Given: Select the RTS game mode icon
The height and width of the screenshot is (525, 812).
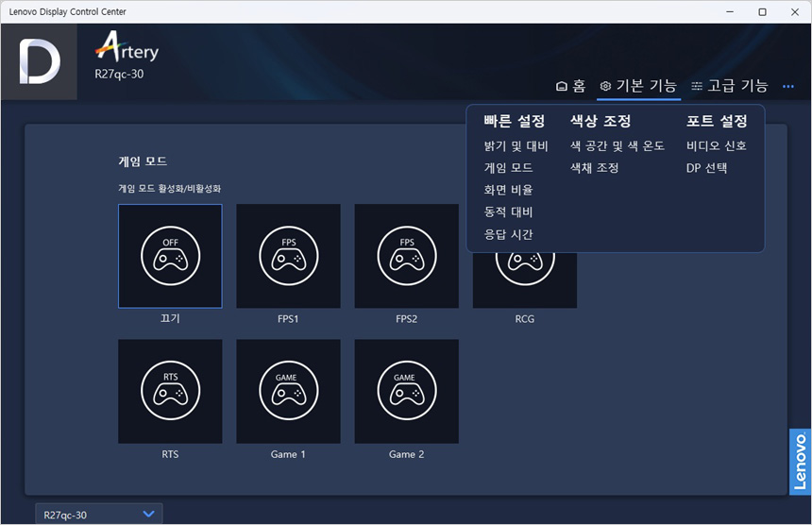Looking at the screenshot, I should pos(170,391).
